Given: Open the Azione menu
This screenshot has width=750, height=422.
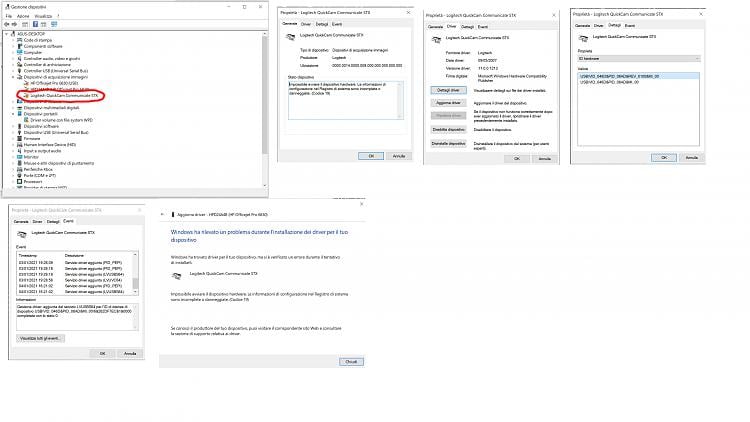Looking at the screenshot, I should (x=23, y=16).
